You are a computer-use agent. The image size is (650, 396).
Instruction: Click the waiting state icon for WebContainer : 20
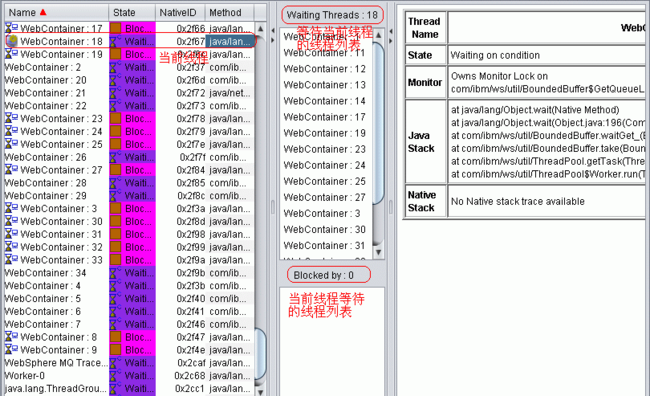point(116,80)
